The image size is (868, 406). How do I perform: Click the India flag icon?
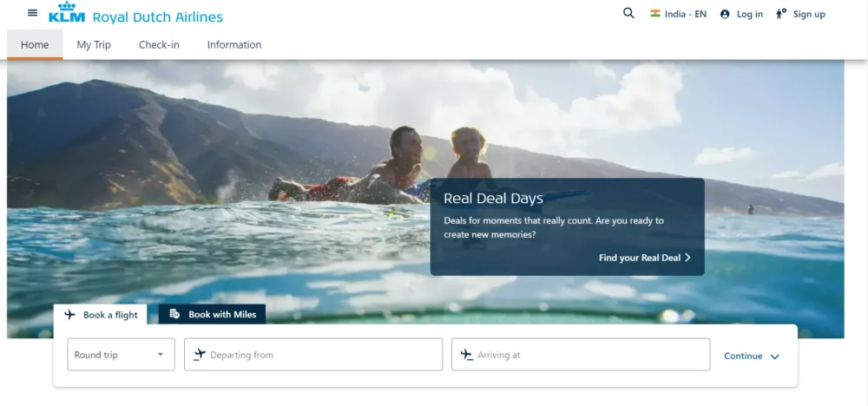(655, 14)
